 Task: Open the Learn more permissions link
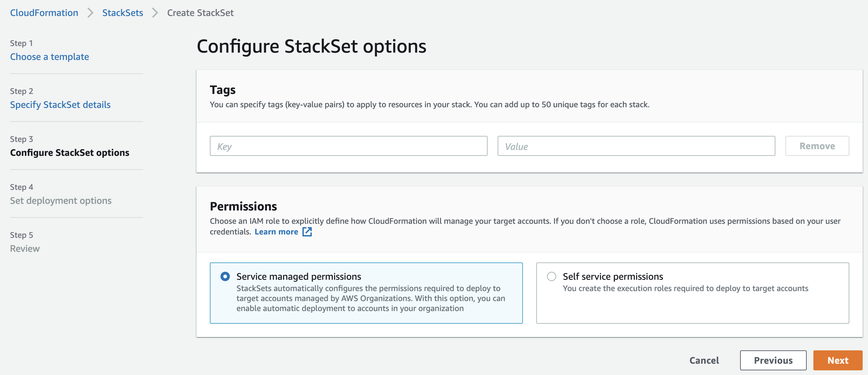[276, 232]
